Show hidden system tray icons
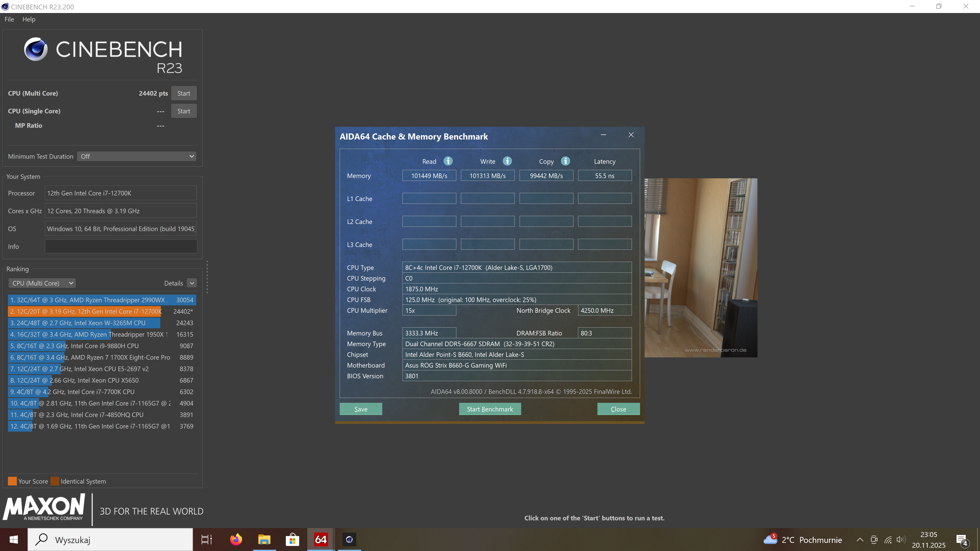Viewport: 980px width, 551px height. click(860, 540)
